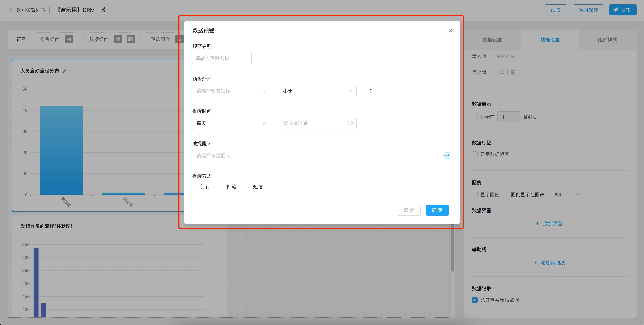Click the 预警名称 input field

tap(222, 58)
